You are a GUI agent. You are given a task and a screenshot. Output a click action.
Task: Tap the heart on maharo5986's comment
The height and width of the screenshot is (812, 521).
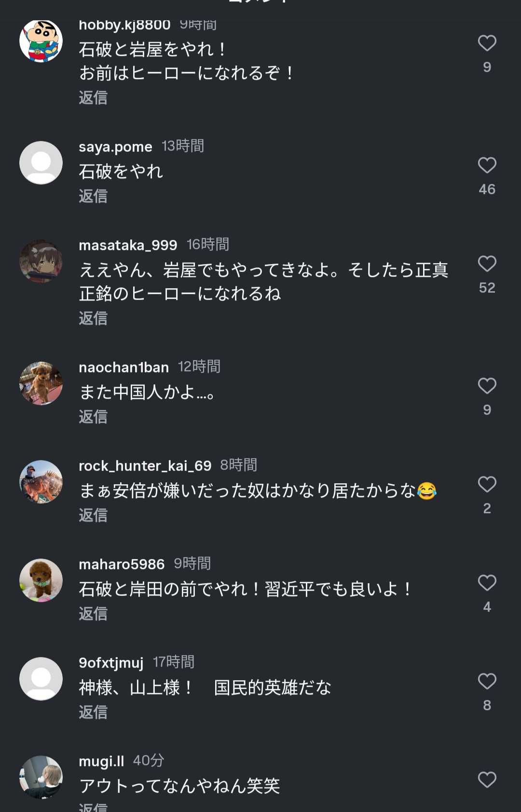[x=487, y=583]
